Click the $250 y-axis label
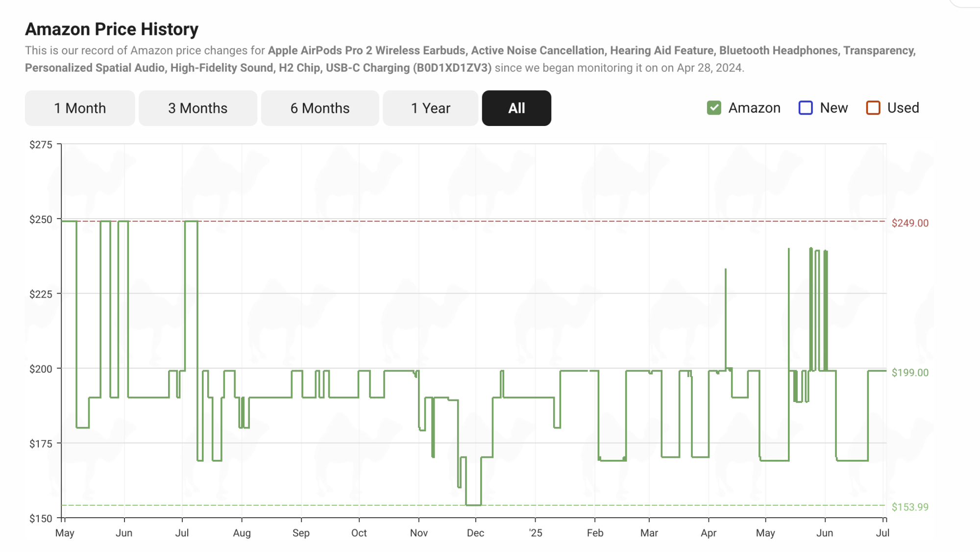980x552 pixels. click(41, 220)
